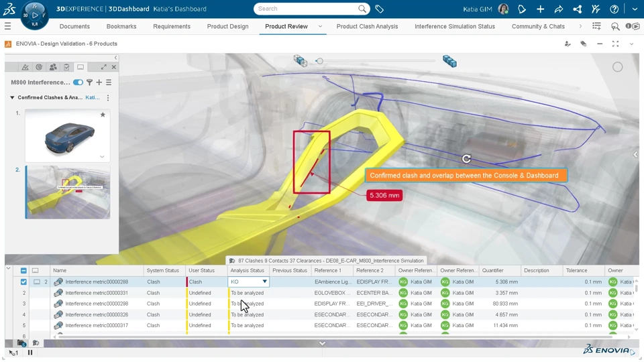Open the tag search magnifier icon
Image resolution: width=644 pixels, height=362 pixels.
[x=615, y=27]
